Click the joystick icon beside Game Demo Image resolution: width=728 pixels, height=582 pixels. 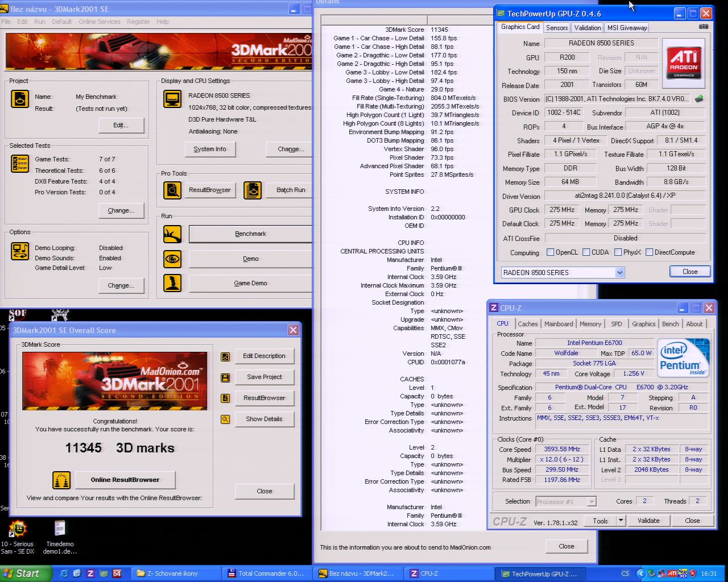point(172,283)
